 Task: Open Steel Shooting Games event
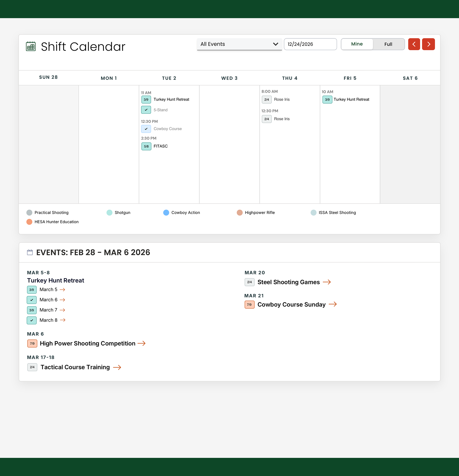pyautogui.click(x=288, y=282)
